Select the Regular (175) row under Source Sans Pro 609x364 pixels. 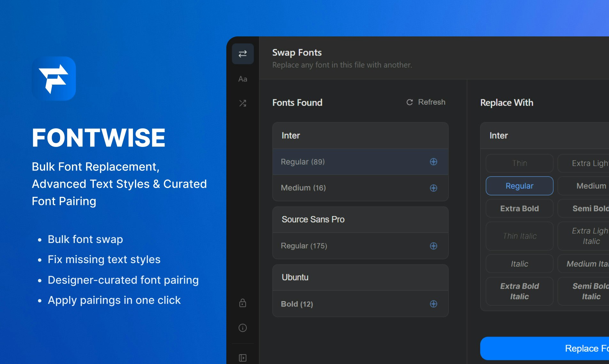(360, 246)
